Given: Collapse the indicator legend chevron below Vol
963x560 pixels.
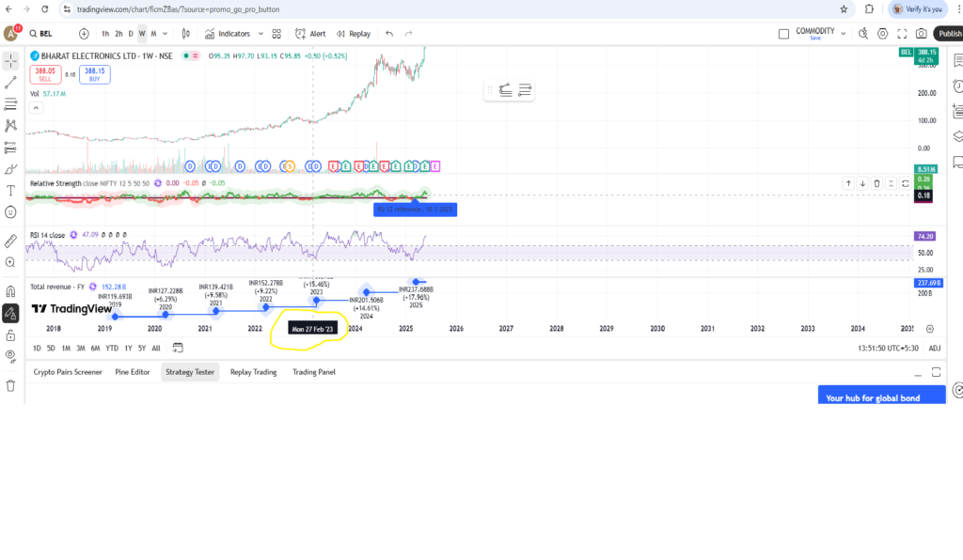Looking at the screenshot, I should coord(37,108).
